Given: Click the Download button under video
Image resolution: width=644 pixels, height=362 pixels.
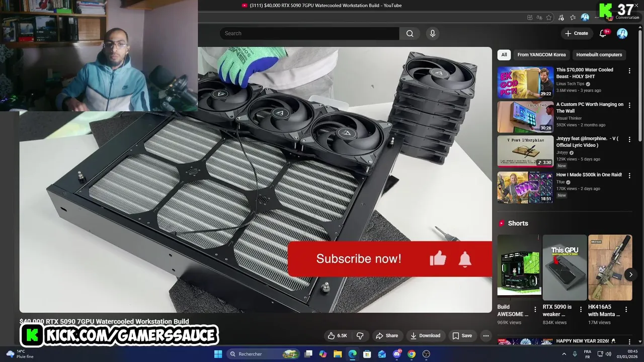Looking at the screenshot, I should (x=425, y=335).
